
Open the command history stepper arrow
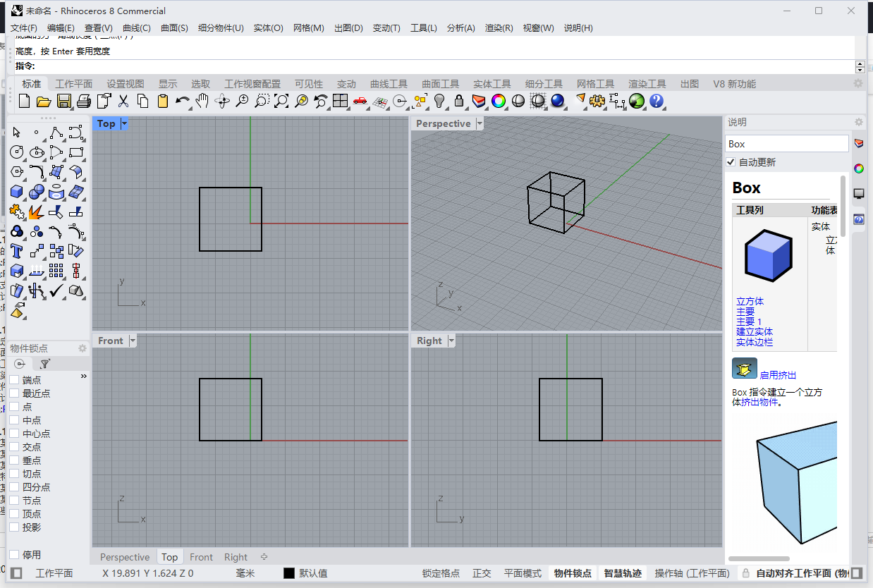point(860,66)
